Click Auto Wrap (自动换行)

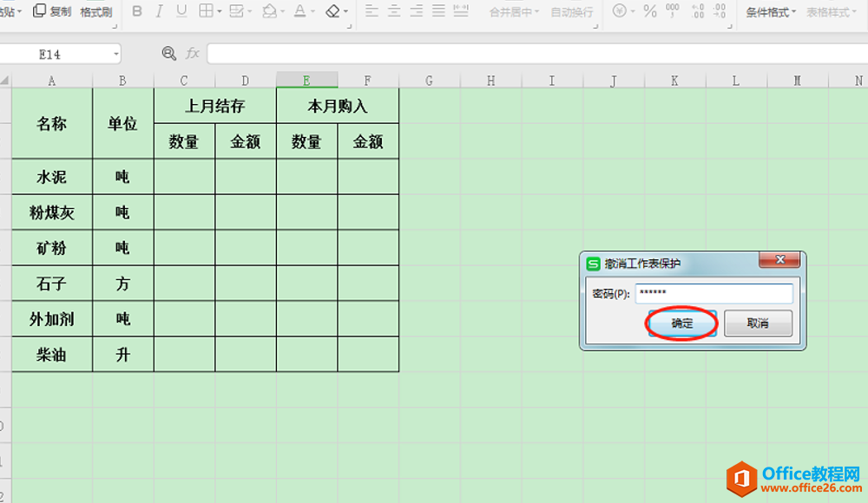coord(572,12)
